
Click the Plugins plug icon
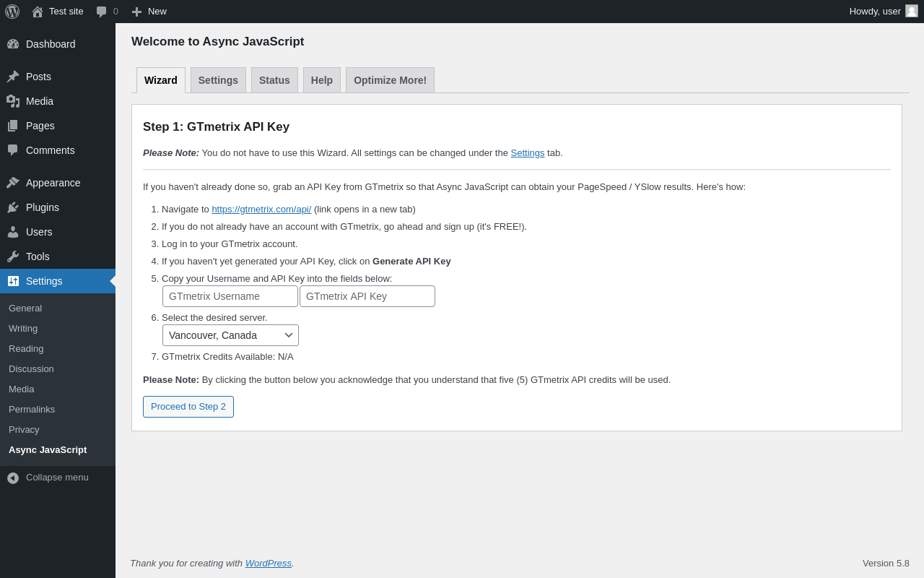(13, 207)
